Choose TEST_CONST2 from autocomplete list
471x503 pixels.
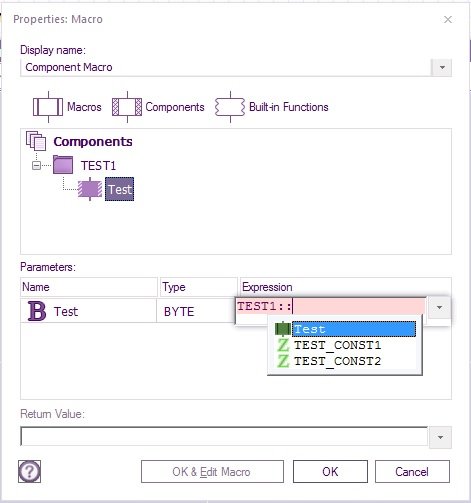click(337, 361)
